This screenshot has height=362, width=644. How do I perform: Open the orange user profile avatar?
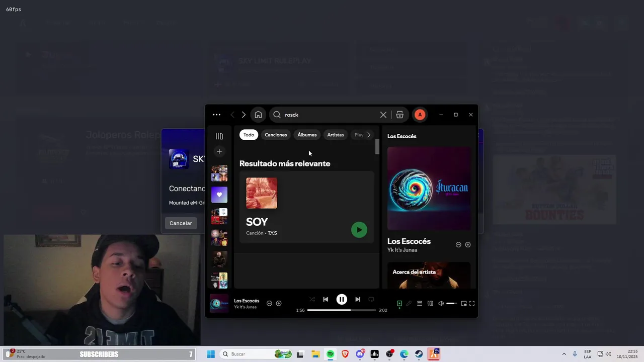420,115
